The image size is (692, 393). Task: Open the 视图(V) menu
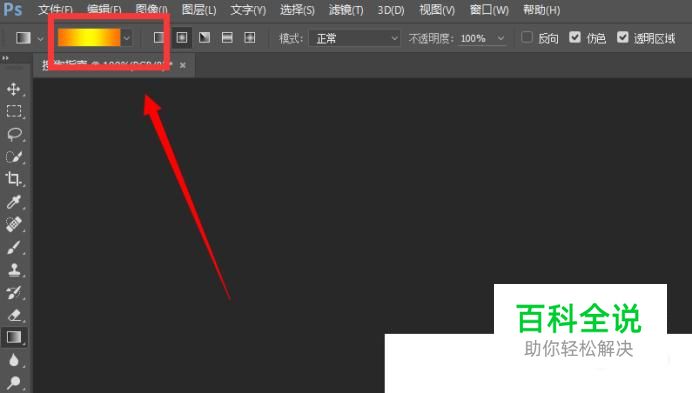pos(437,10)
